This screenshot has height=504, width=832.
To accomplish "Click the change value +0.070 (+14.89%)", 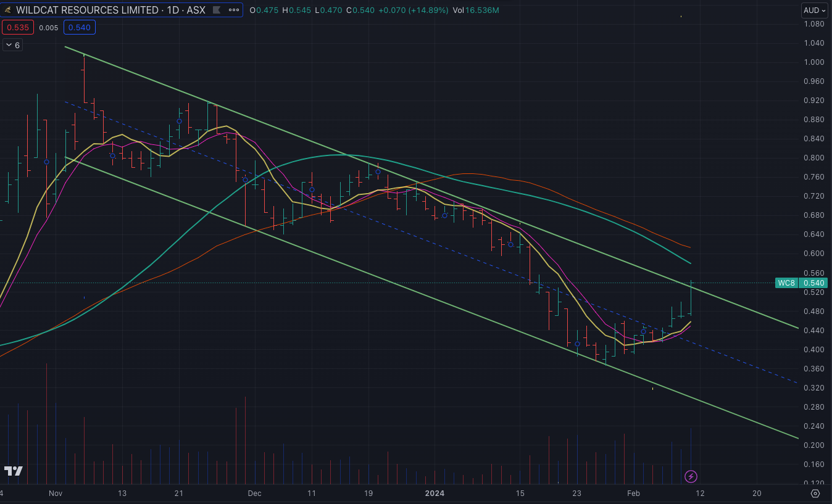I will [x=413, y=10].
